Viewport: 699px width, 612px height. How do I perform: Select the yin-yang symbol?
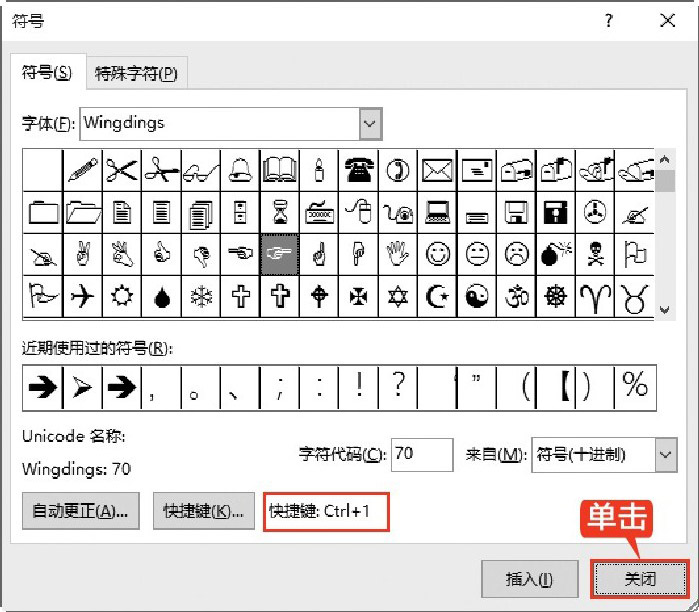point(478,297)
